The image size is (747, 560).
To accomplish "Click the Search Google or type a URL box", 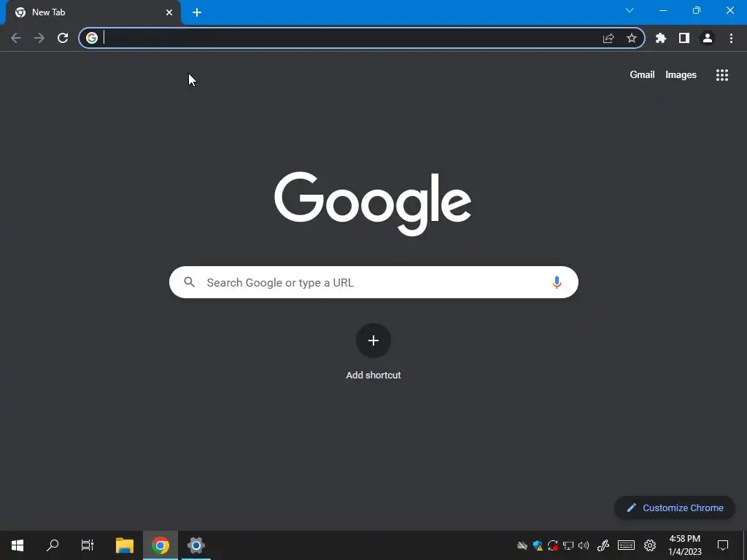I will [373, 282].
